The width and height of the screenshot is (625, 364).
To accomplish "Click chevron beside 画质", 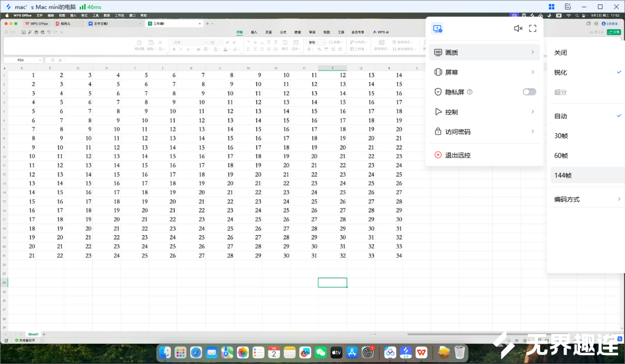I will click(533, 52).
